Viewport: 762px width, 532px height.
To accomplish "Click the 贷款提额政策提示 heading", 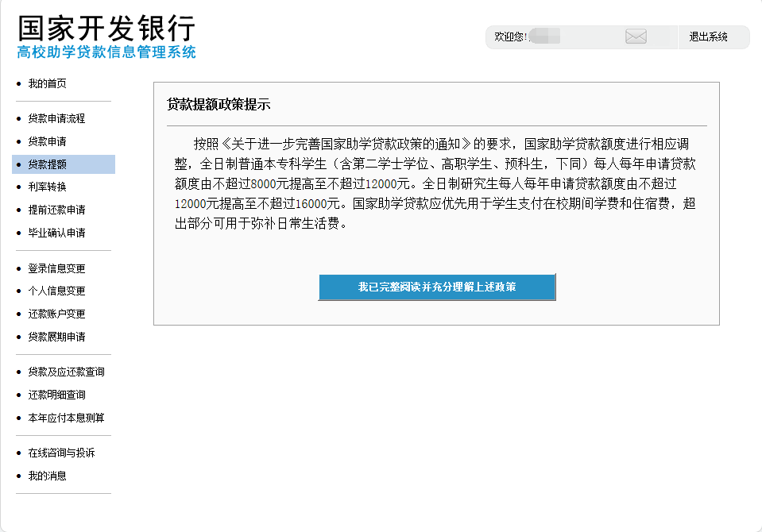I will pos(219,105).
